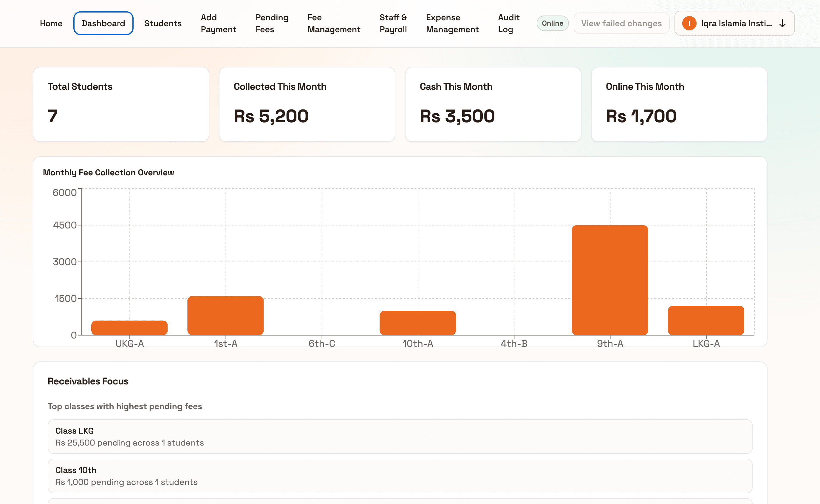Click the Online status badge
Image resolution: width=820 pixels, height=504 pixels.
[553, 23]
